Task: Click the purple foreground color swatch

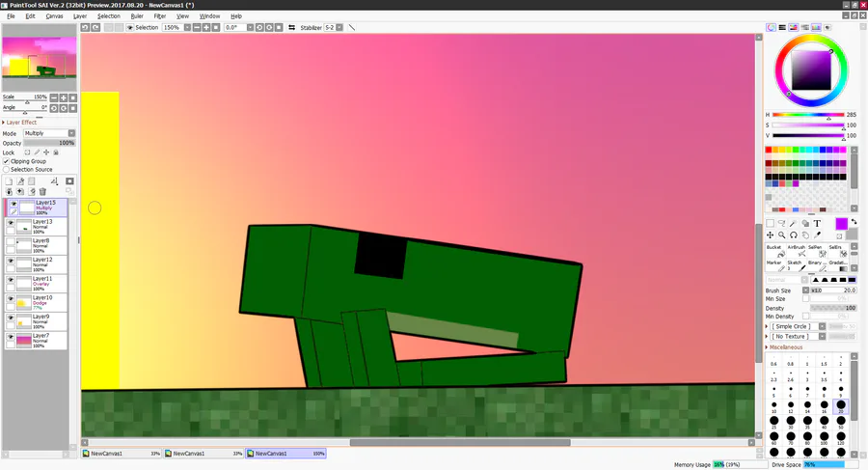Action: click(841, 223)
